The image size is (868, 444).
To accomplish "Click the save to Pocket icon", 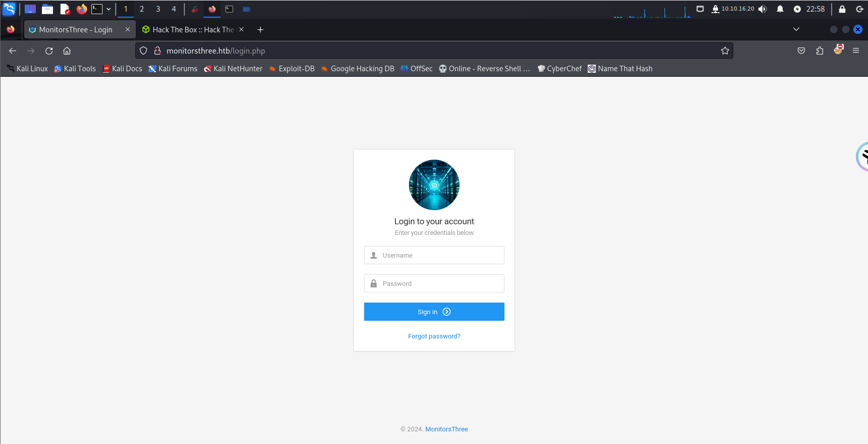I will [x=801, y=51].
